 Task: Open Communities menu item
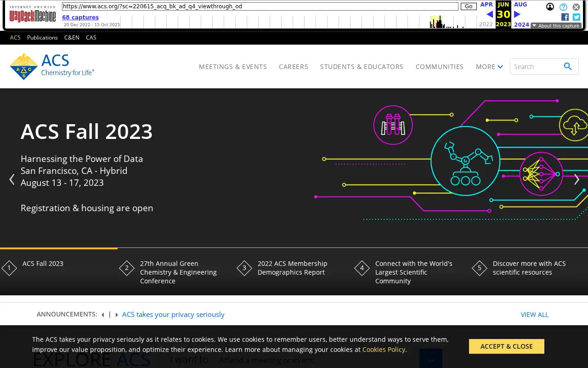pos(440,67)
